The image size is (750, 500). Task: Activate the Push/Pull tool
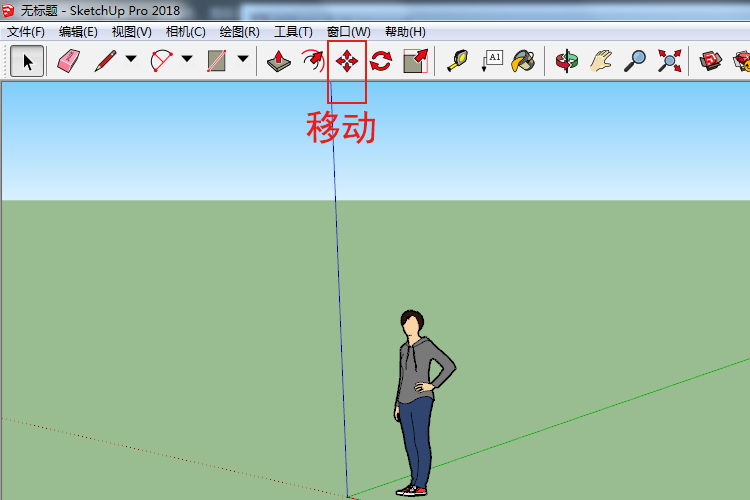[x=279, y=61]
